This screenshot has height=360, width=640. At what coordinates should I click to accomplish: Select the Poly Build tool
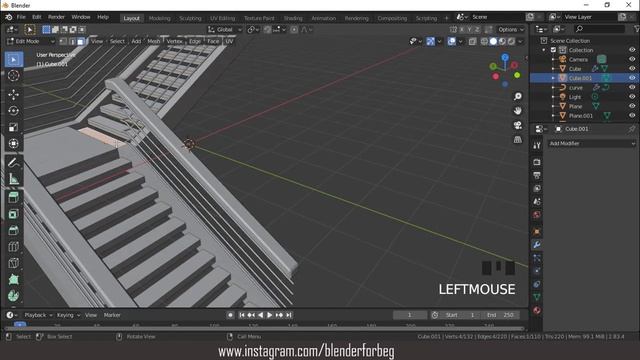tap(13, 279)
